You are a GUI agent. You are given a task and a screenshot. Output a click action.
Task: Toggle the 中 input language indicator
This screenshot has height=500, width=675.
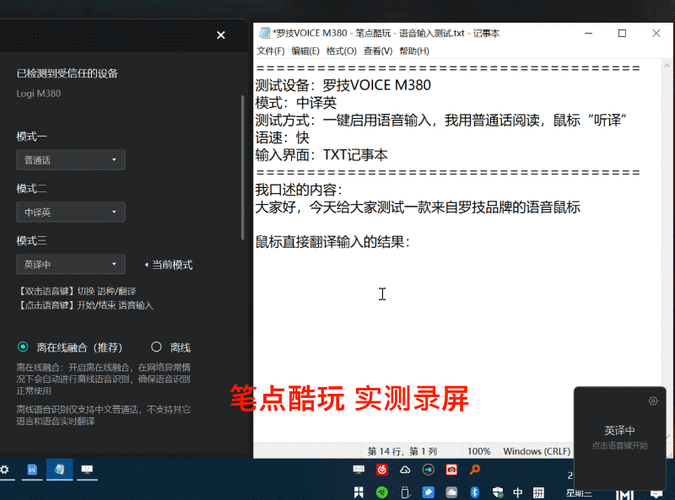click(518, 492)
